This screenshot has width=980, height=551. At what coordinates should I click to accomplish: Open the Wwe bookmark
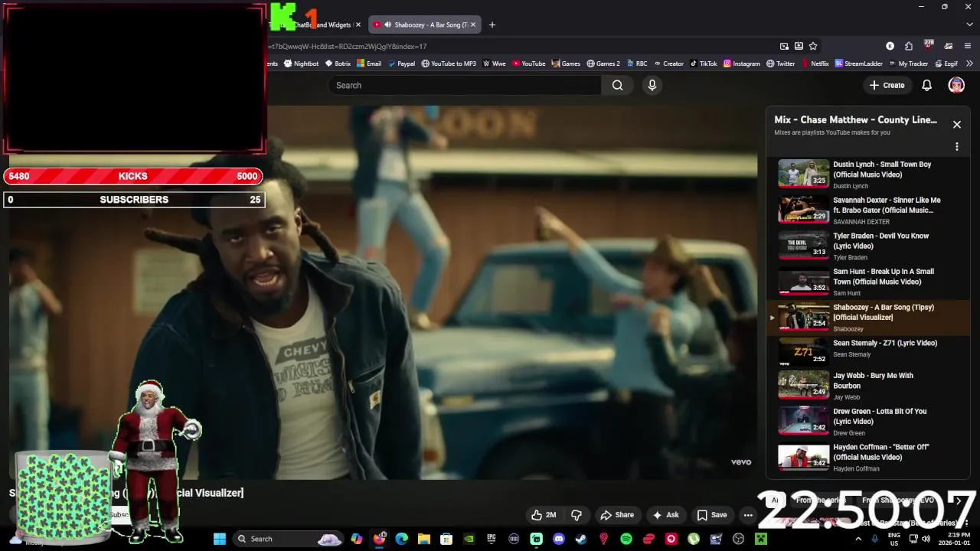[x=494, y=64]
